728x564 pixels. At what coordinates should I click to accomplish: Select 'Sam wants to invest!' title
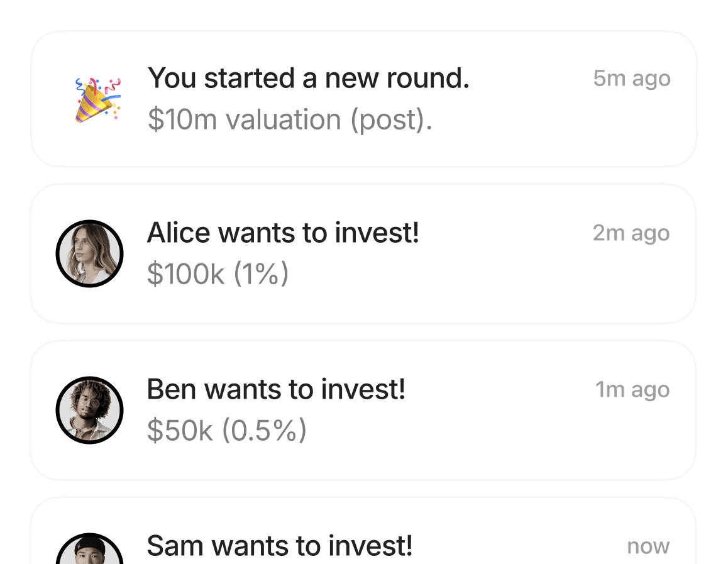(280, 545)
